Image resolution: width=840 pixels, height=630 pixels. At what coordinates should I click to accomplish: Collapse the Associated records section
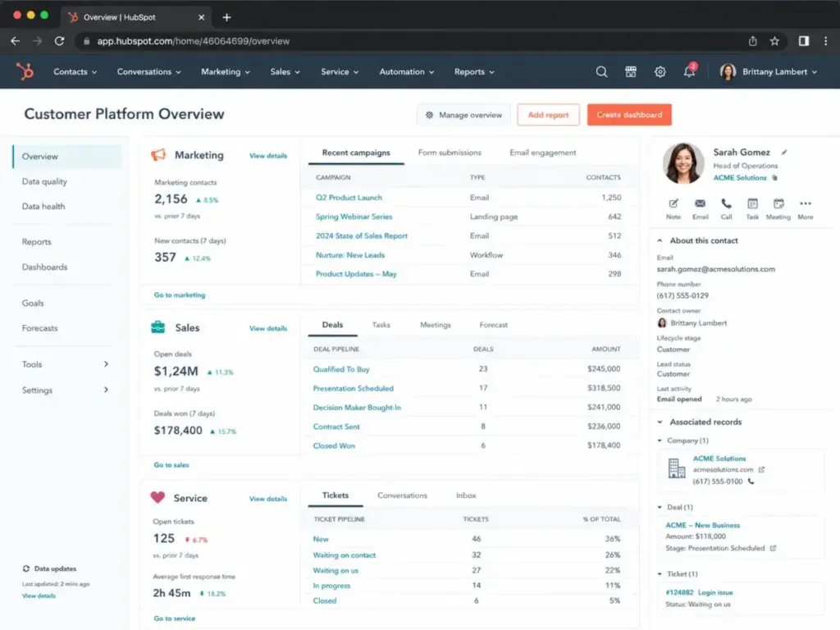point(660,422)
